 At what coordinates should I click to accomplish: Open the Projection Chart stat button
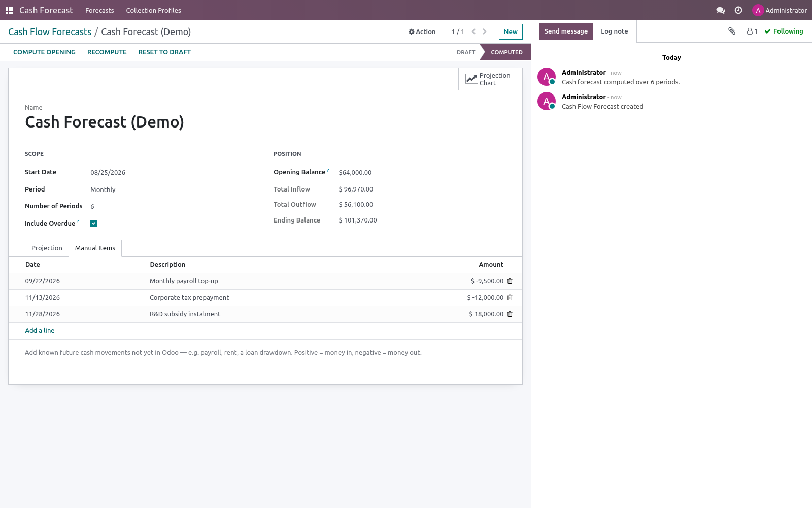pyautogui.click(x=490, y=79)
